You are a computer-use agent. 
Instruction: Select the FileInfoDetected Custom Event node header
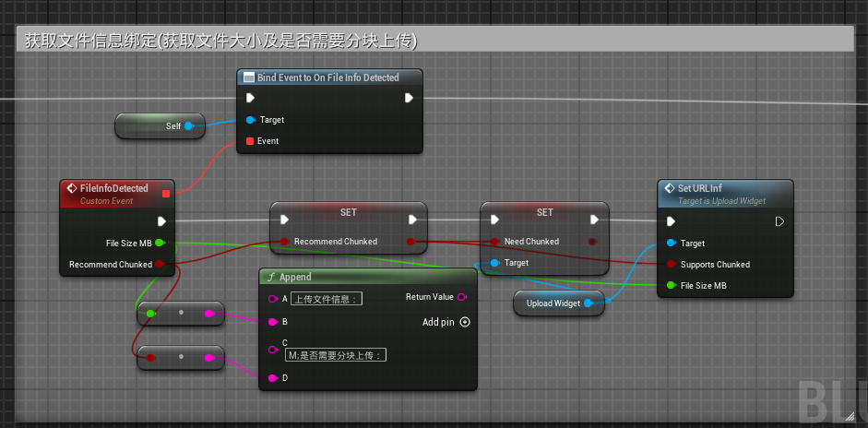coord(117,194)
